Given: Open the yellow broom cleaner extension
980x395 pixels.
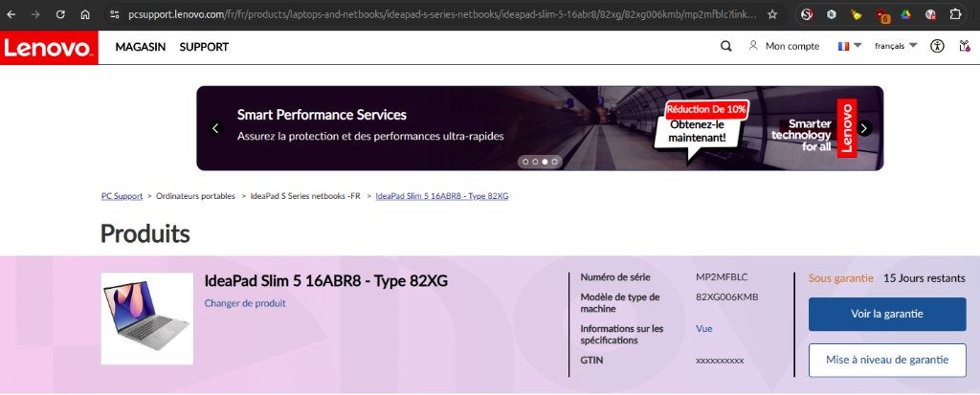Looking at the screenshot, I should [857, 14].
